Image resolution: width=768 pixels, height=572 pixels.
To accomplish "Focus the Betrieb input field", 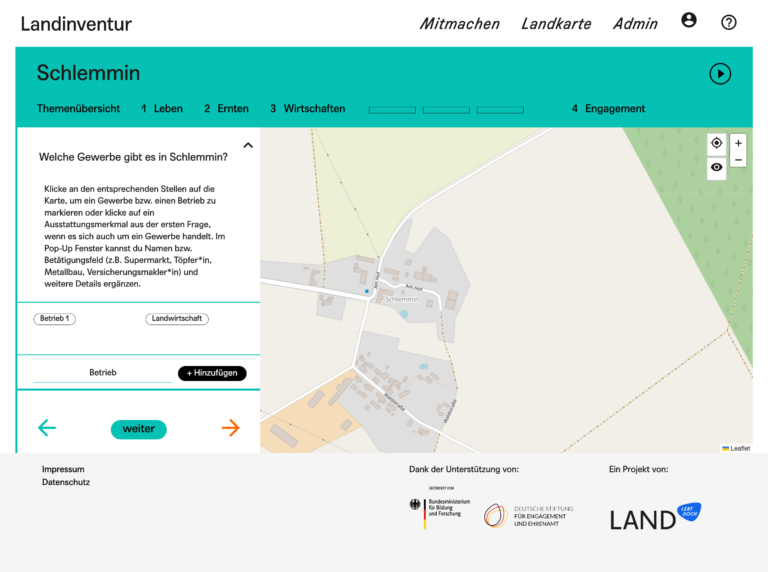I will tap(103, 373).
